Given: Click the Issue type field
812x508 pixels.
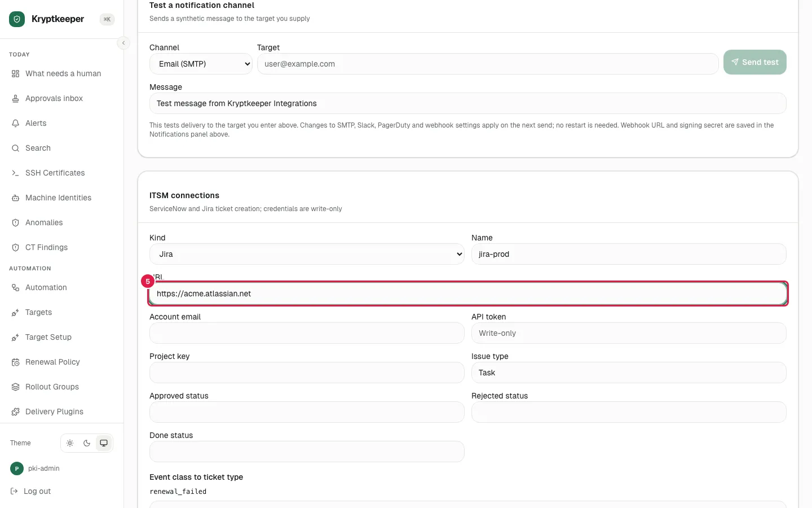Looking at the screenshot, I should tap(629, 373).
